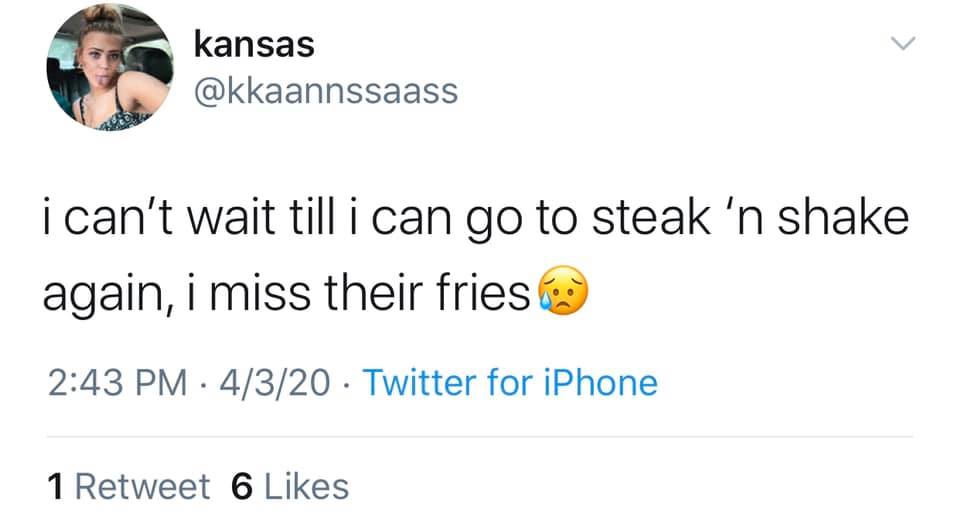Click the word "iPhone" in the source label

pos(607,383)
